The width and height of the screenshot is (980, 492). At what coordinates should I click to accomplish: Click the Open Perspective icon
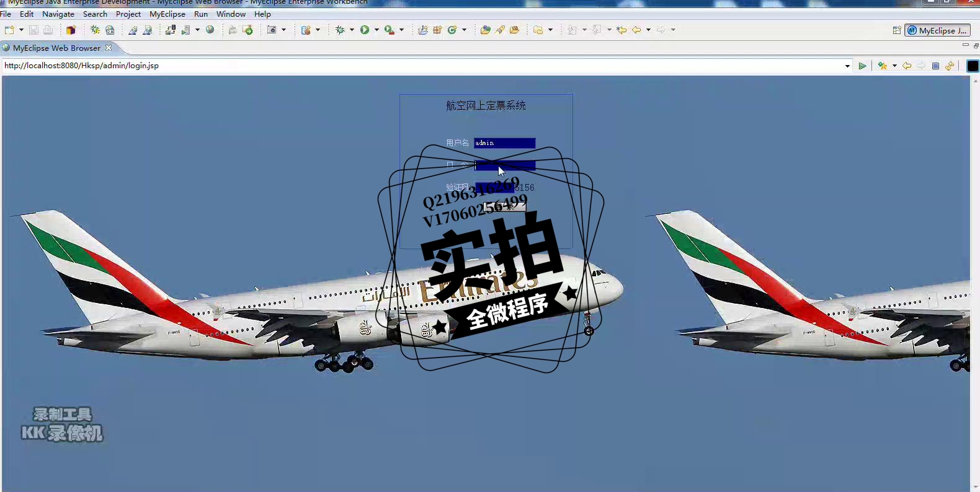tap(897, 30)
